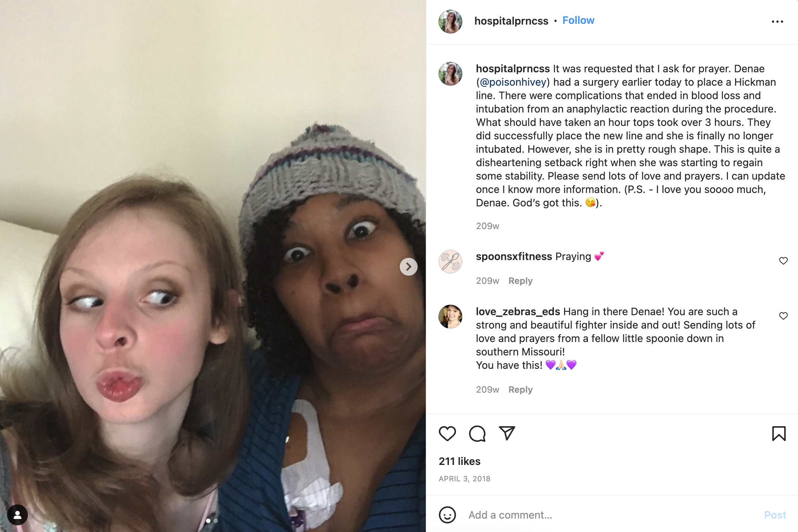The image size is (798, 532).
Task: Like the spoonsxfitness comment
Action: tap(783, 261)
